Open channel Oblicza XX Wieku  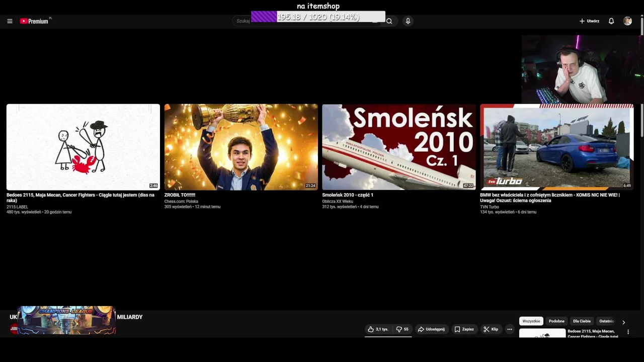pos(338,202)
